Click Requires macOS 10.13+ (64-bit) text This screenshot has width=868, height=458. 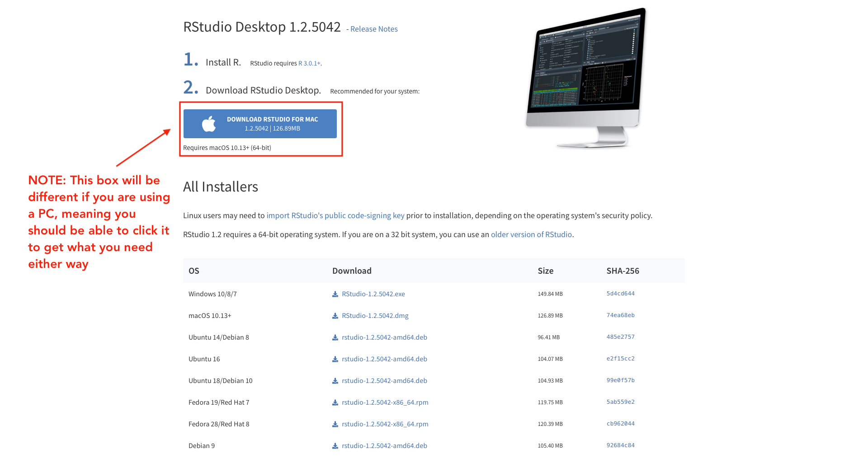coord(227,148)
